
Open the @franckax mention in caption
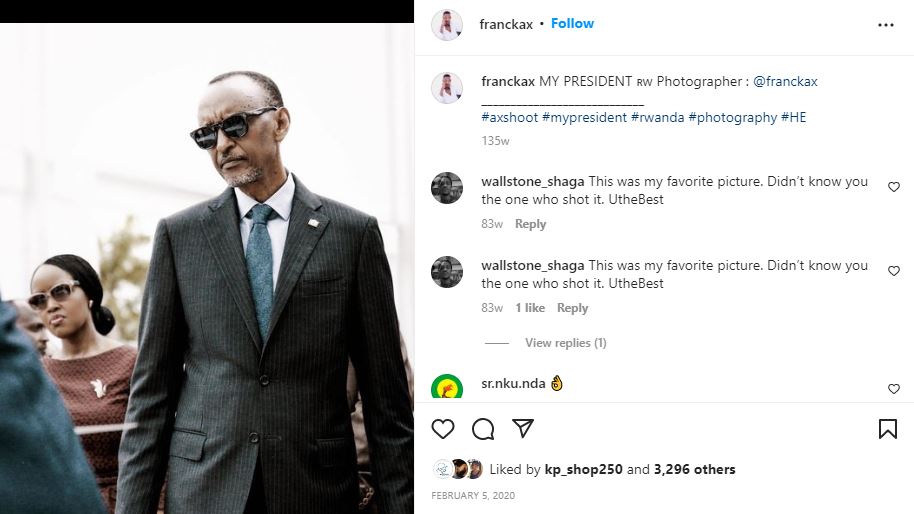pos(785,81)
